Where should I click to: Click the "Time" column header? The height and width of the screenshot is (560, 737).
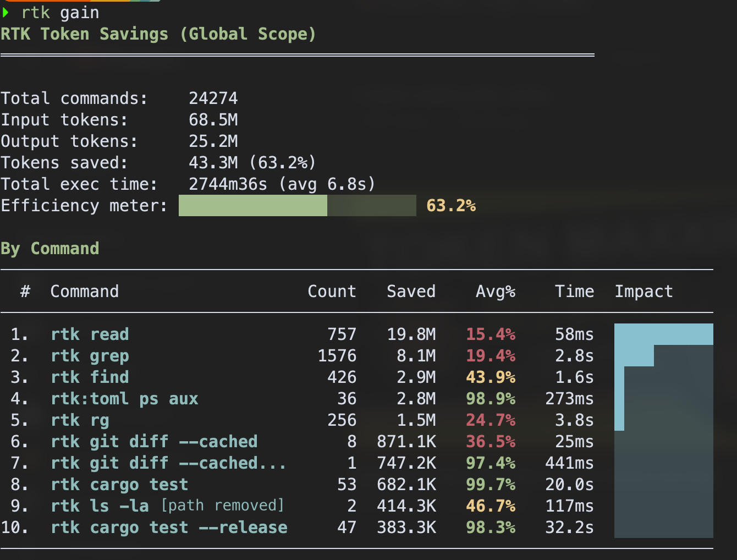(575, 292)
